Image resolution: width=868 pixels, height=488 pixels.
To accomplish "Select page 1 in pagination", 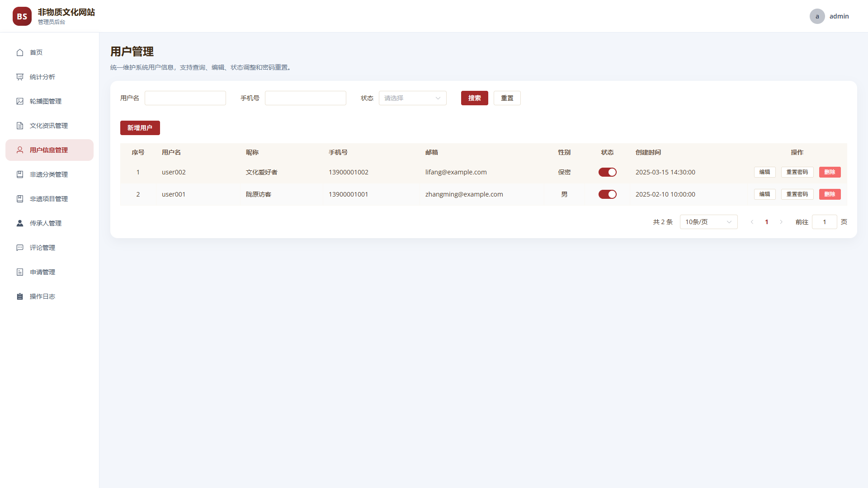I will coord(767,222).
